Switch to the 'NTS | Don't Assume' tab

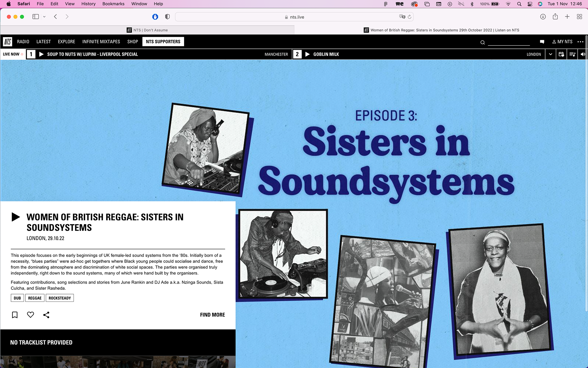(x=147, y=30)
